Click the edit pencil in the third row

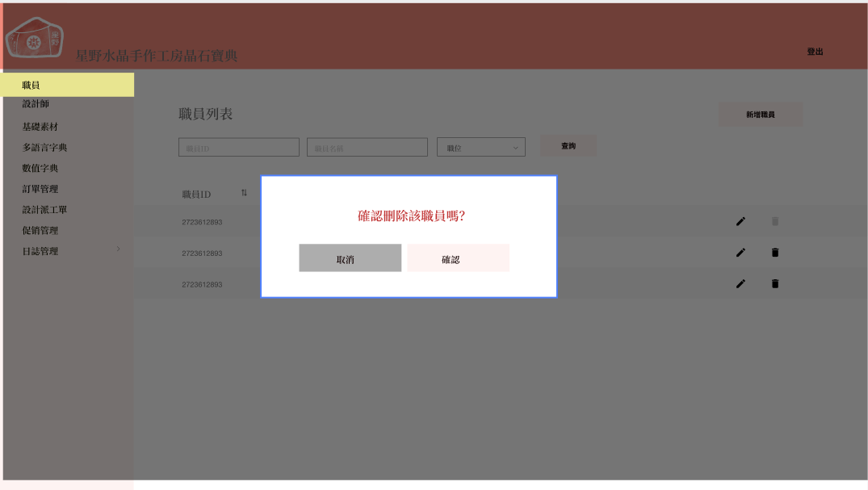coord(740,283)
